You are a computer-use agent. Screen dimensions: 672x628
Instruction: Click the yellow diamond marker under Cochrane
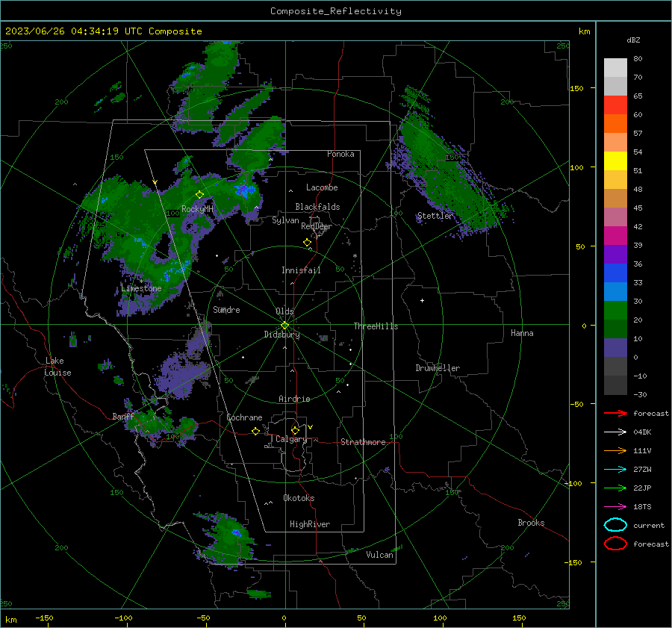pyautogui.click(x=255, y=431)
